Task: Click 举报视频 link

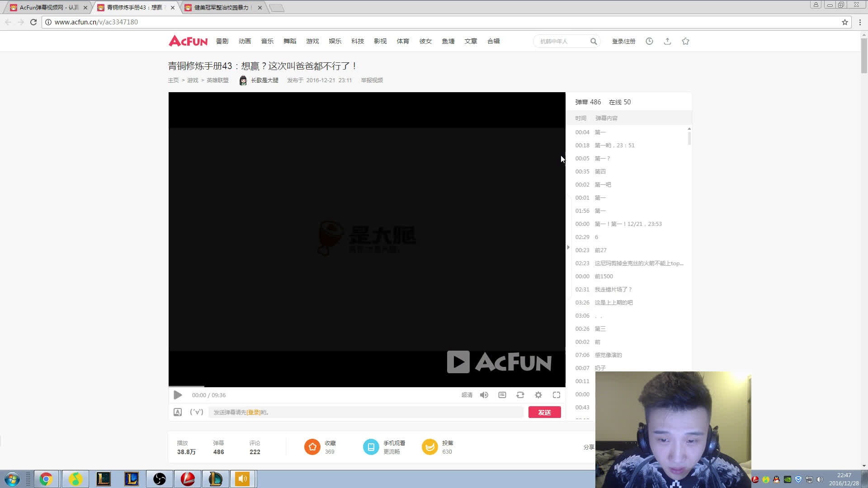Action: [x=372, y=80]
